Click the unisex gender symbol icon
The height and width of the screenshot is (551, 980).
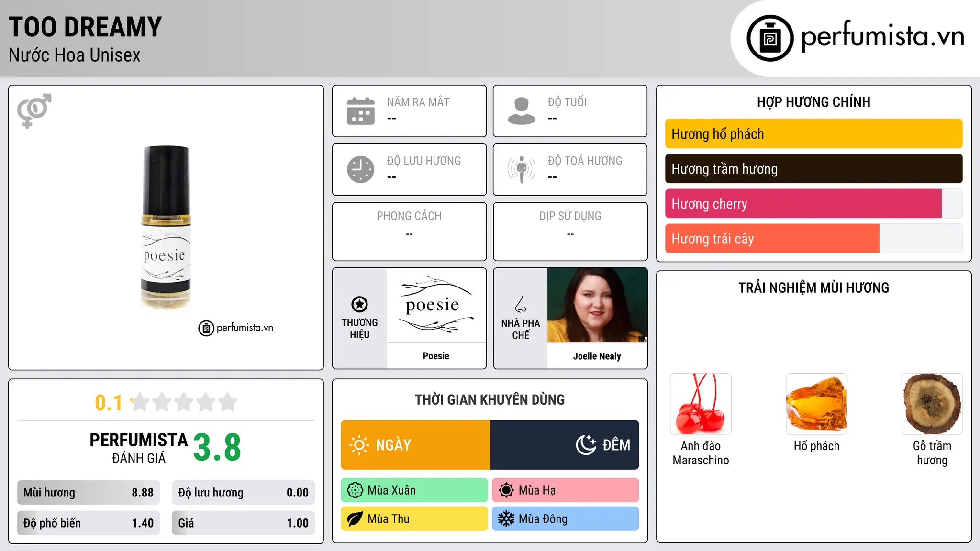point(34,111)
